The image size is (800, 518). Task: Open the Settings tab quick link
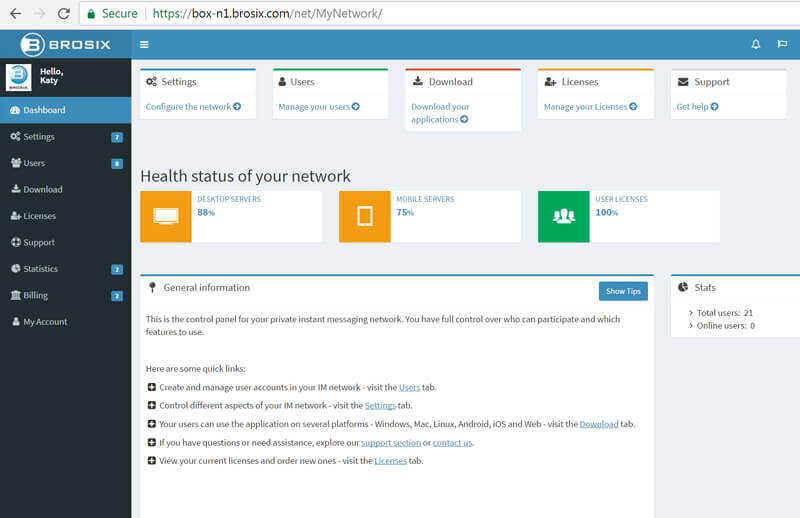point(380,405)
